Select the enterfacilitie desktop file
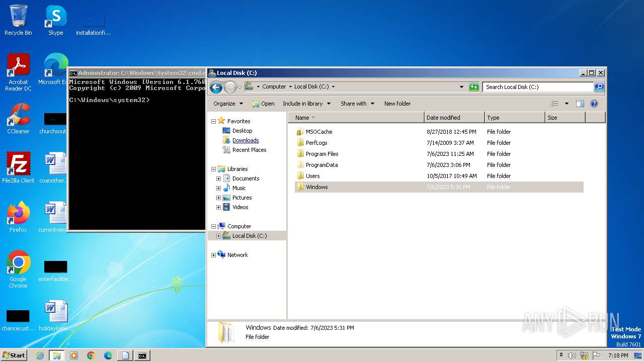The width and height of the screenshot is (644, 362). [x=56, y=269]
